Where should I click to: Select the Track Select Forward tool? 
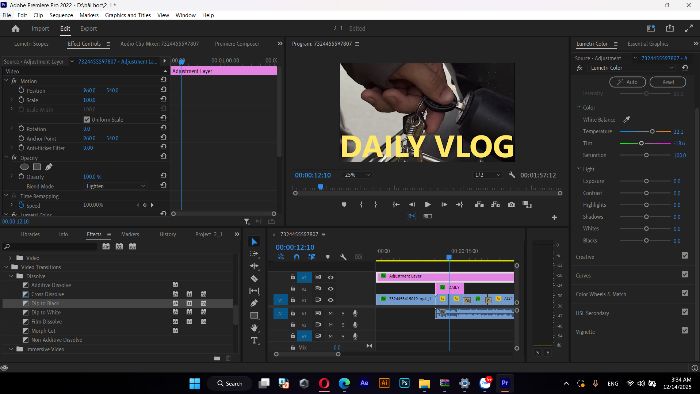tap(254, 253)
